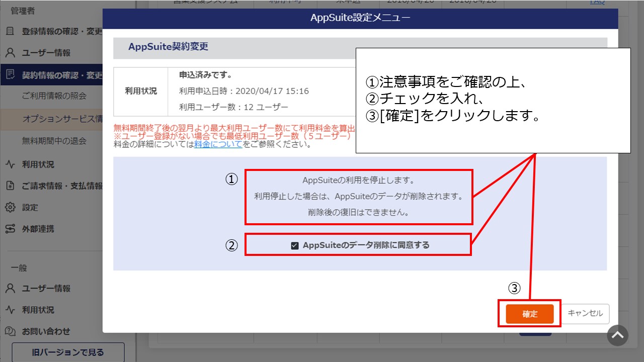Click the 設定 gear icon
The height and width of the screenshot is (362, 644).
click(x=10, y=207)
